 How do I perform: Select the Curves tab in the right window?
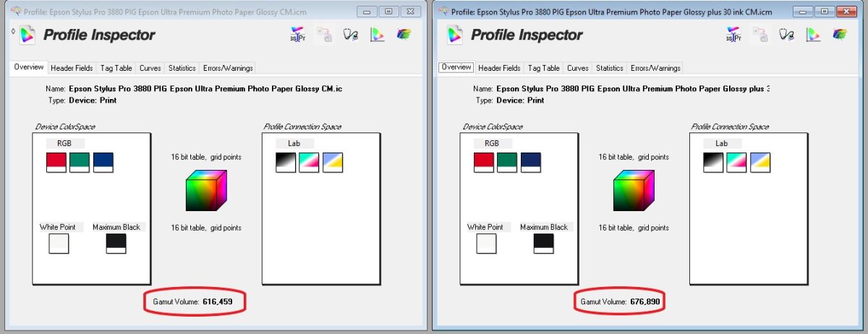578,68
